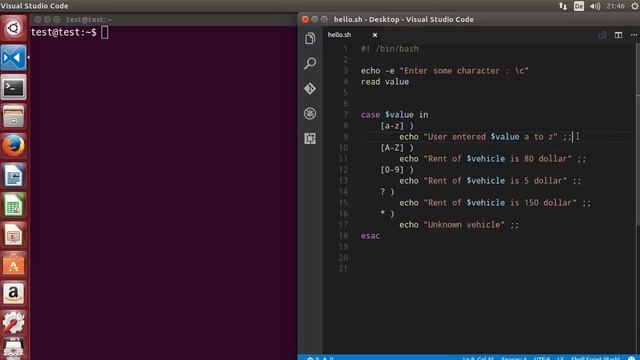The width and height of the screenshot is (640, 360).
Task: Open the volume indicator menu
Action: [595, 6]
